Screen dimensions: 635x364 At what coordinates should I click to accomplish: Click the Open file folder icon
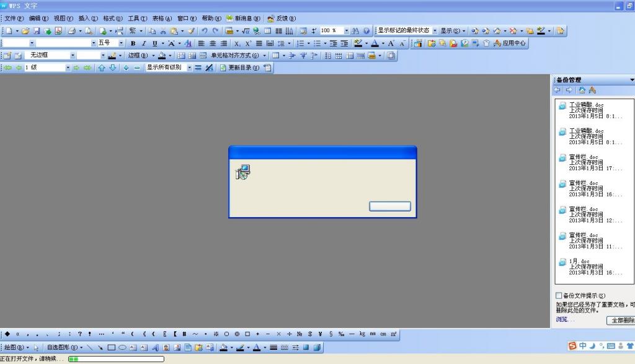(25, 31)
